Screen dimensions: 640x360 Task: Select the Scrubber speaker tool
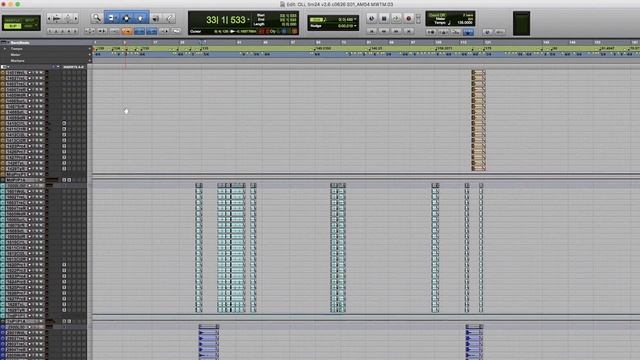pos(156,18)
